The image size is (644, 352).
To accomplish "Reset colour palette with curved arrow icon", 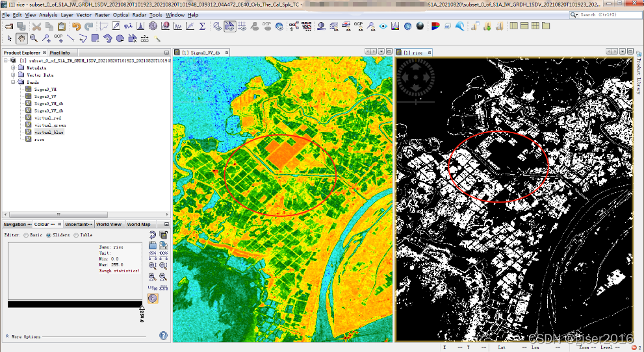I will [x=153, y=234].
